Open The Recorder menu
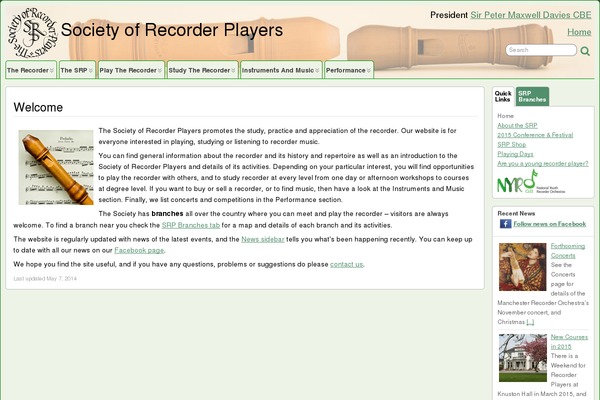The image size is (600, 400). [31, 70]
